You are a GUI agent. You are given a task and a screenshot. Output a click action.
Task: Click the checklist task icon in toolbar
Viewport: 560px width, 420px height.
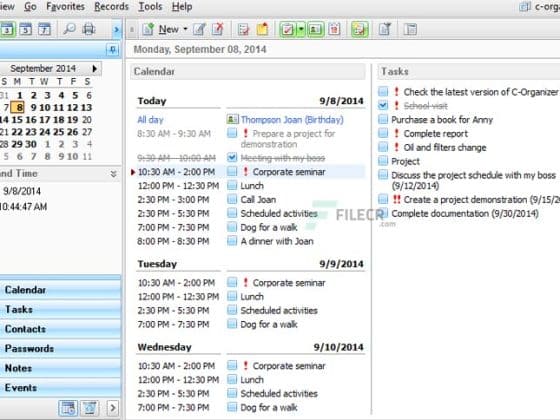click(244, 29)
